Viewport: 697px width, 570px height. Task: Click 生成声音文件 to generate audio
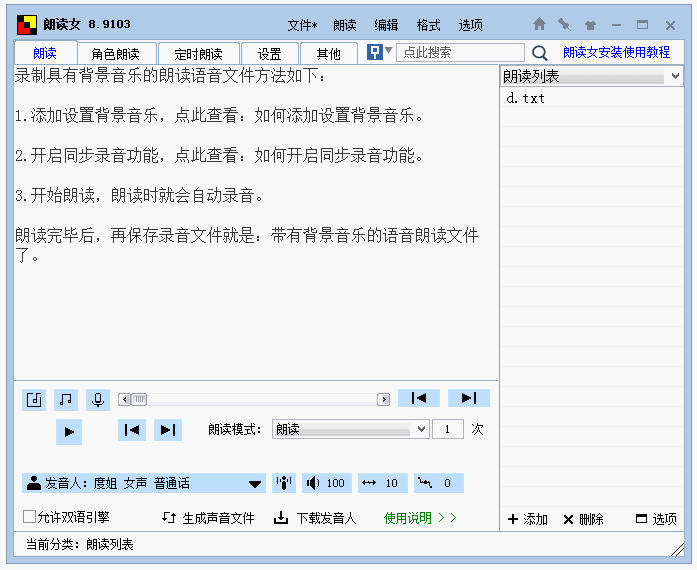(x=208, y=518)
